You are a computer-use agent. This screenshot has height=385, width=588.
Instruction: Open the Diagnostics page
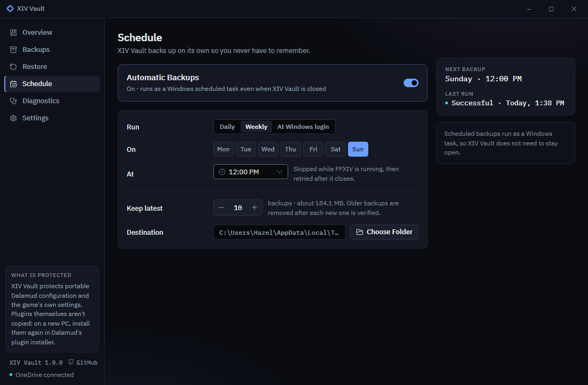point(52,101)
